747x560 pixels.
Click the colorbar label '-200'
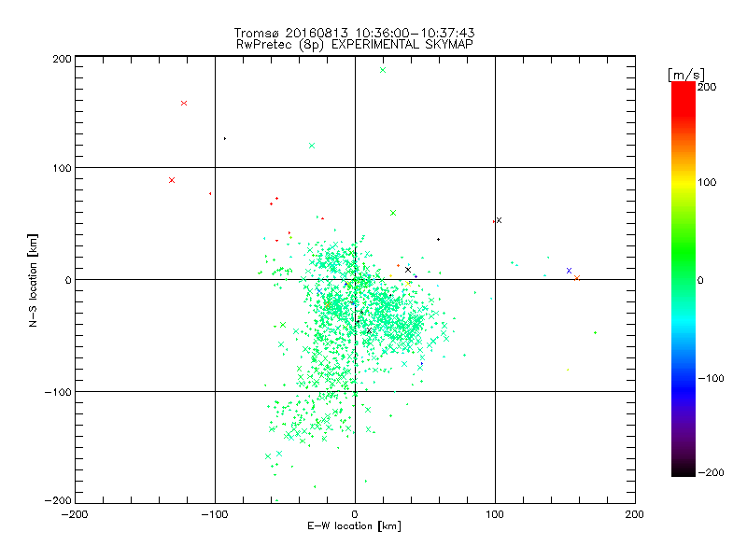coord(710,472)
